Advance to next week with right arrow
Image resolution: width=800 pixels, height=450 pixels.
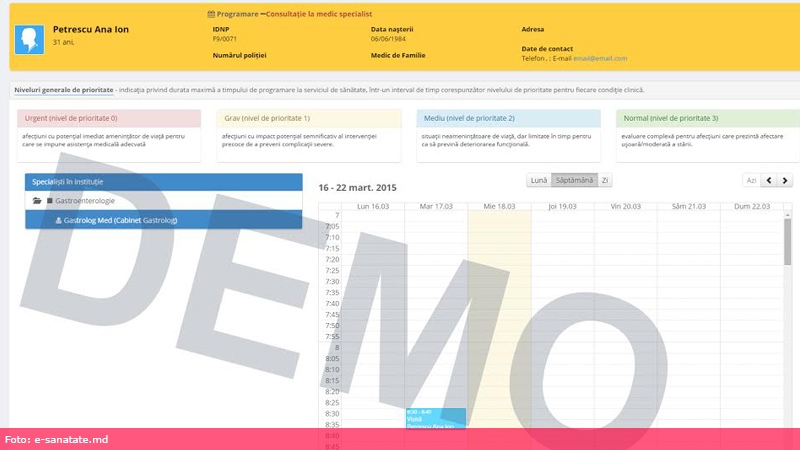click(x=785, y=180)
